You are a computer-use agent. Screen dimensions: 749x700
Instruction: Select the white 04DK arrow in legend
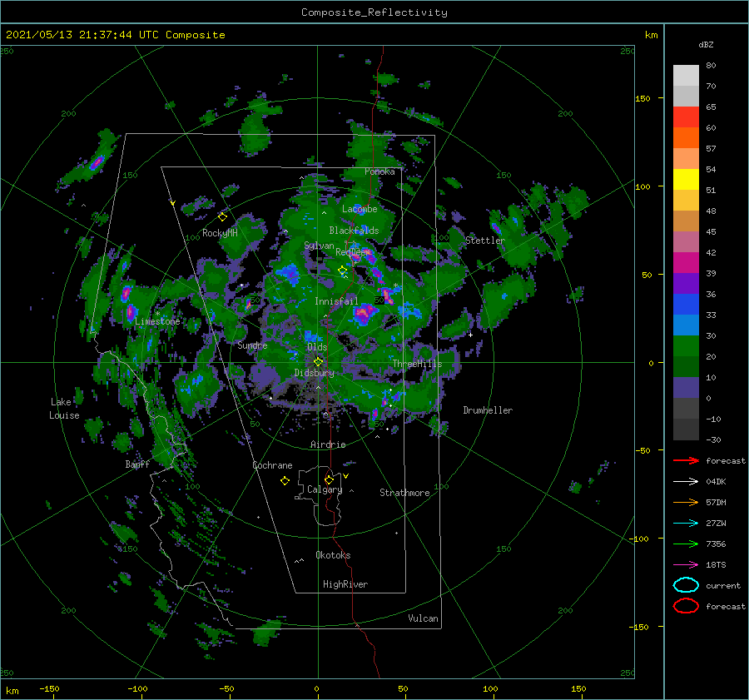(x=686, y=481)
